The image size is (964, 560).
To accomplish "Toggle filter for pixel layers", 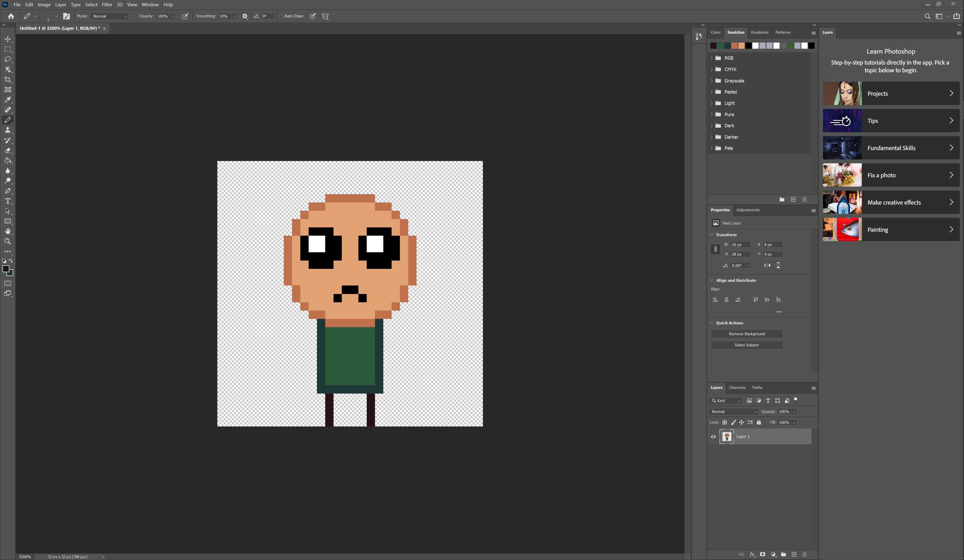I will pyautogui.click(x=749, y=401).
